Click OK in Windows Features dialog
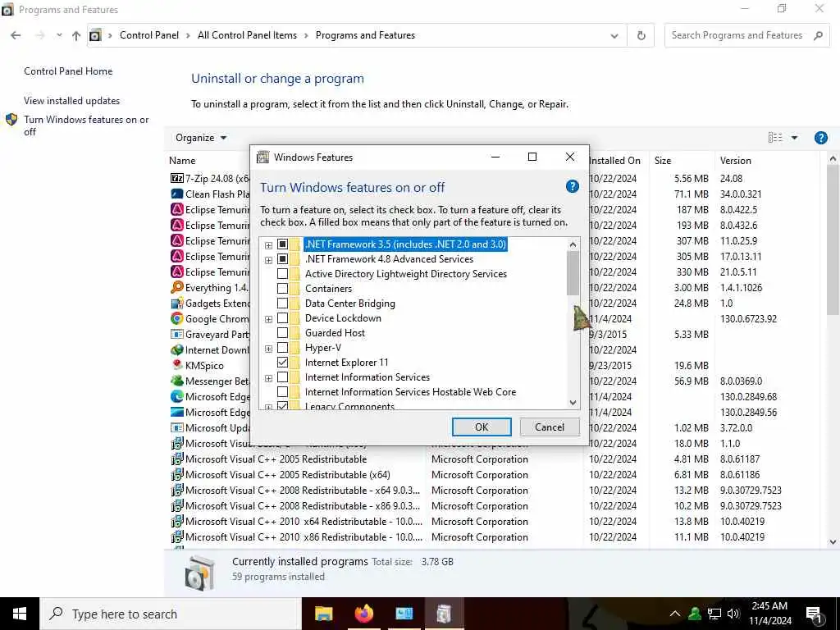Screen dimensions: 840x630 pos(482,427)
